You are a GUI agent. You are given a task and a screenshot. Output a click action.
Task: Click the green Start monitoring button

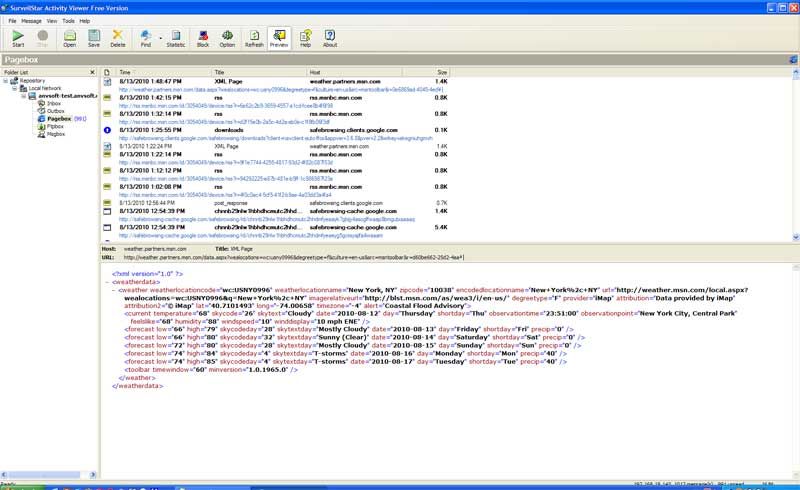point(18,38)
